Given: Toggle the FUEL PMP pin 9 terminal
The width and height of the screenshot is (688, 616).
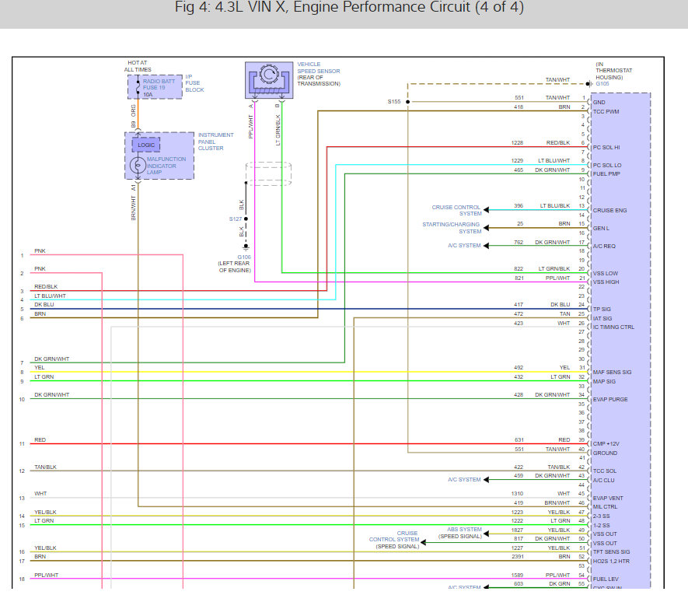Looking at the screenshot, I should click(587, 173).
